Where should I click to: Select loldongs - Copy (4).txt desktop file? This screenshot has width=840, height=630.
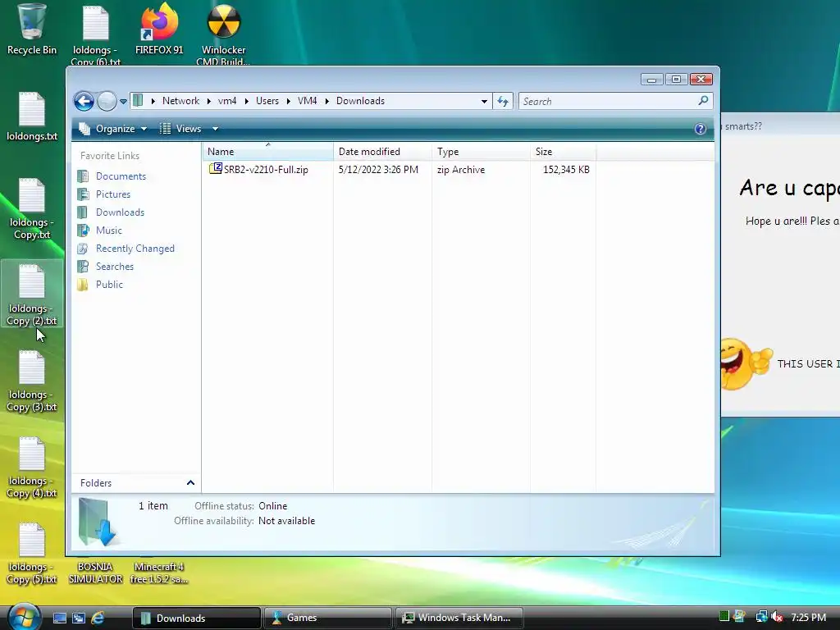[32, 467]
